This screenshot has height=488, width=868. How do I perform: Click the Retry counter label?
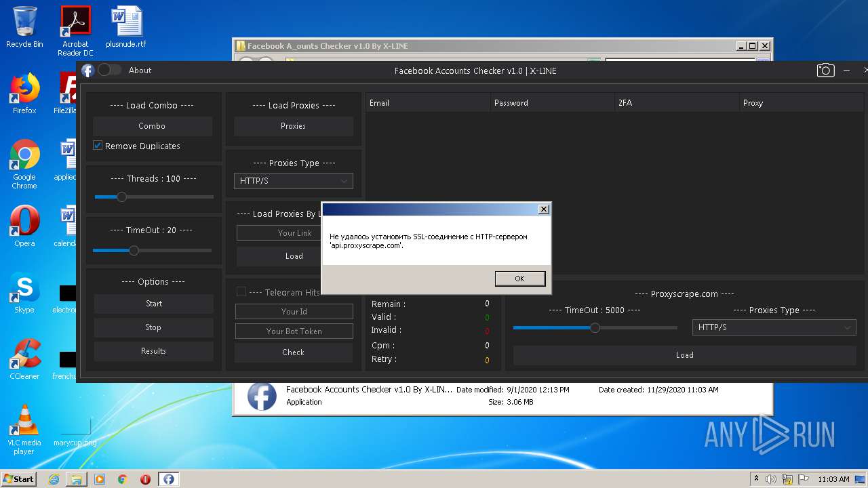coord(384,359)
